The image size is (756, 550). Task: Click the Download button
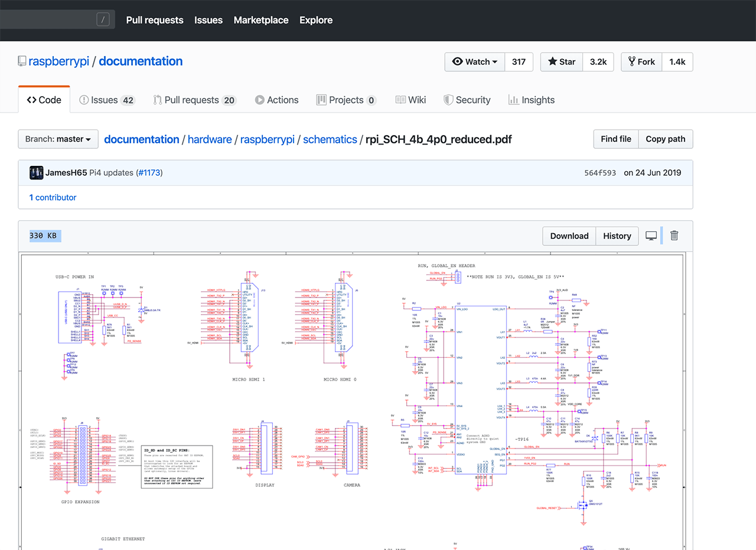(x=569, y=236)
